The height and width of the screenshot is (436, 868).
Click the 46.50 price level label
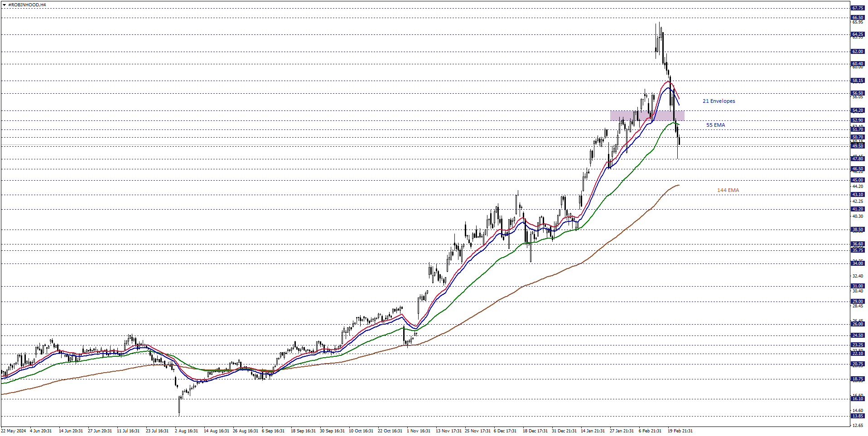pyautogui.click(x=858, y=169)
